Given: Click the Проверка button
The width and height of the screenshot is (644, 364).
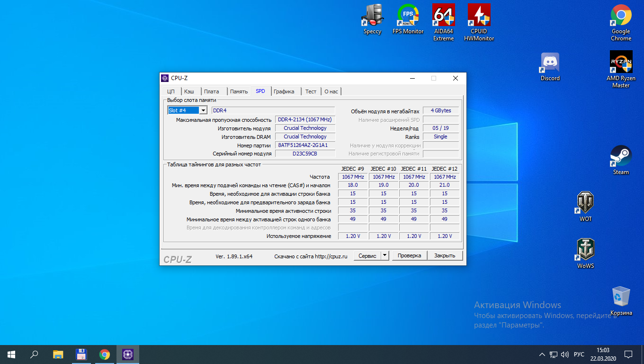Looking at the screenshot, I should (x=409, y=255).
